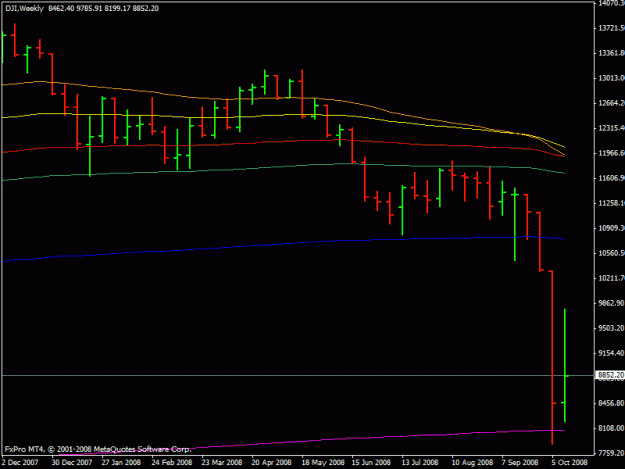Select the last green weekly bar of October 2008
625x469 pixels.
click(565, 365)
